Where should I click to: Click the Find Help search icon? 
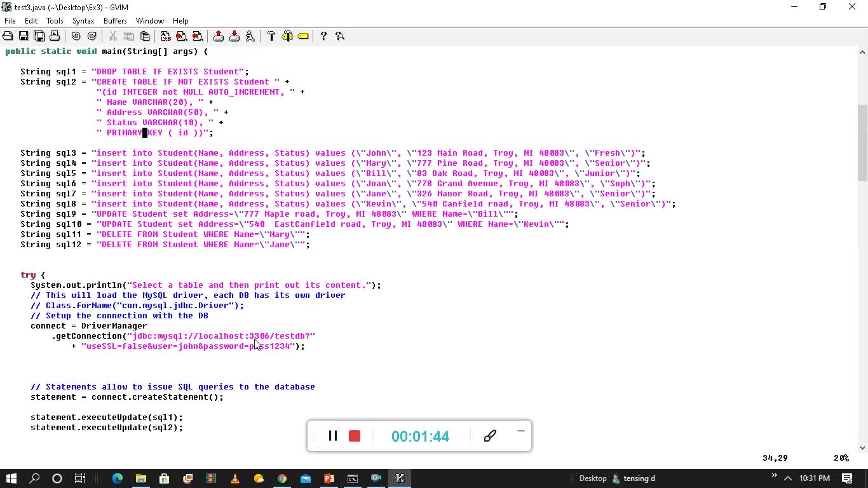pos(340,36)
